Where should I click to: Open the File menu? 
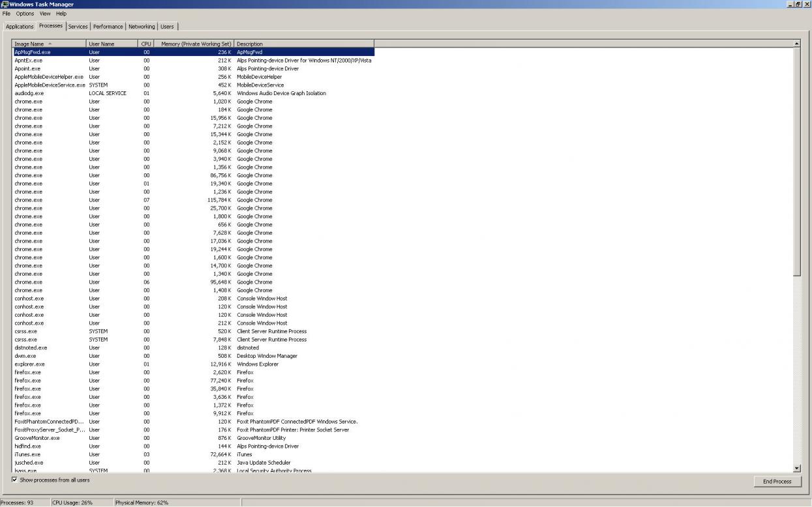7,14
